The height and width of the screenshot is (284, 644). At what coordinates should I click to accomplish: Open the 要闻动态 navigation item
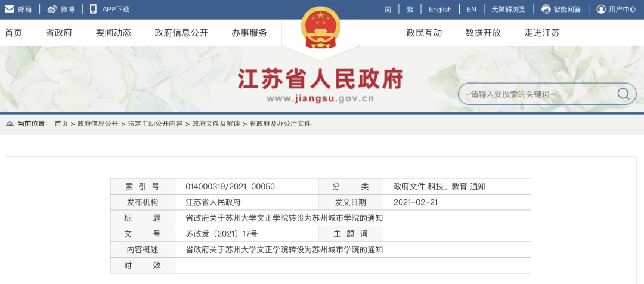pyautogui.click(x=113, y=33)
